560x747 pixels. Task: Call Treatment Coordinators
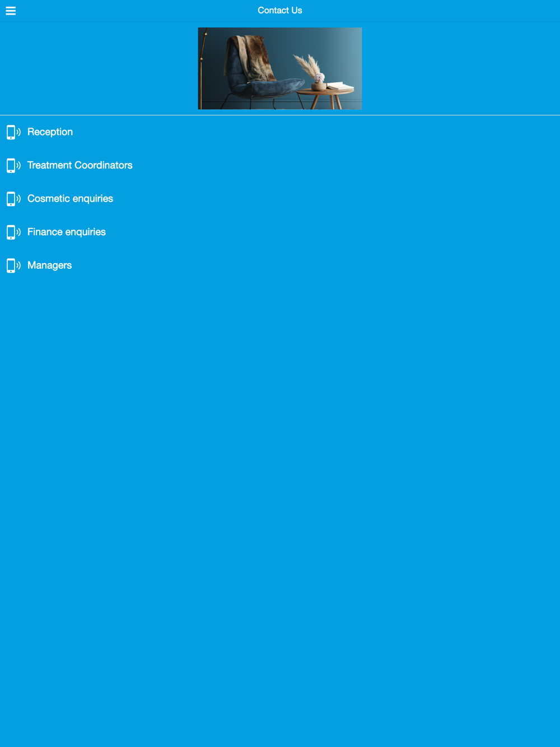pos(280,165)
